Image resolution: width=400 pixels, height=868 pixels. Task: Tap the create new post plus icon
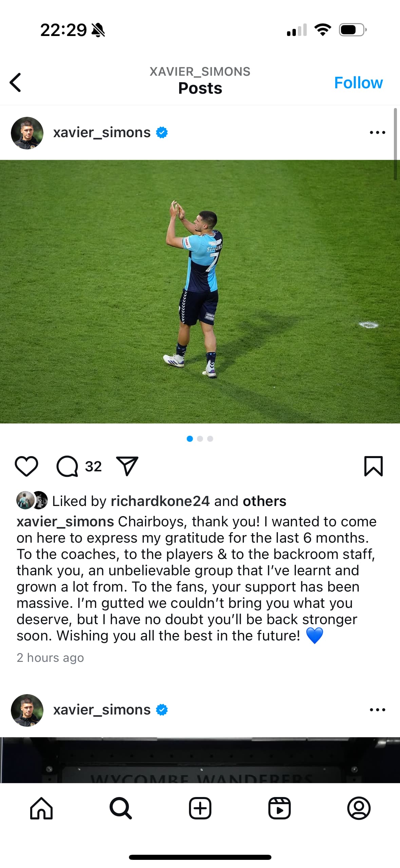point(200,808)
